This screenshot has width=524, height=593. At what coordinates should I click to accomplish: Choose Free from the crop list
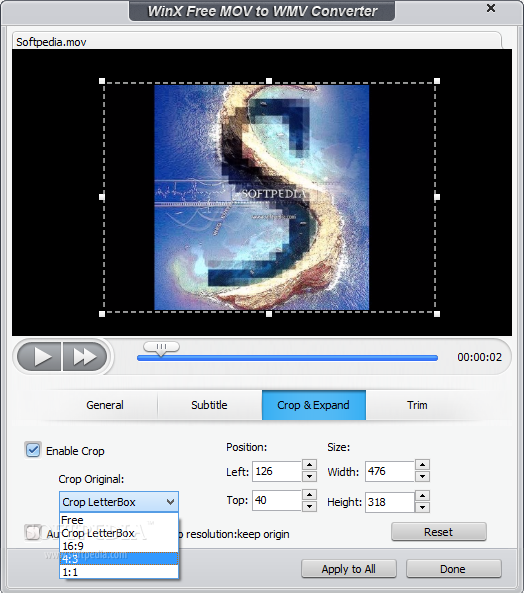pos(119,520)
